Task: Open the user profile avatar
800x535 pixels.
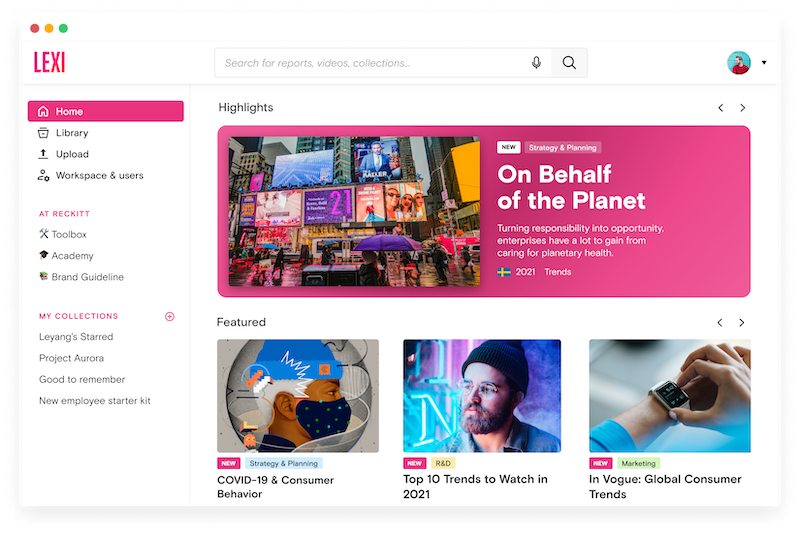Action: [x=739, y=63]
